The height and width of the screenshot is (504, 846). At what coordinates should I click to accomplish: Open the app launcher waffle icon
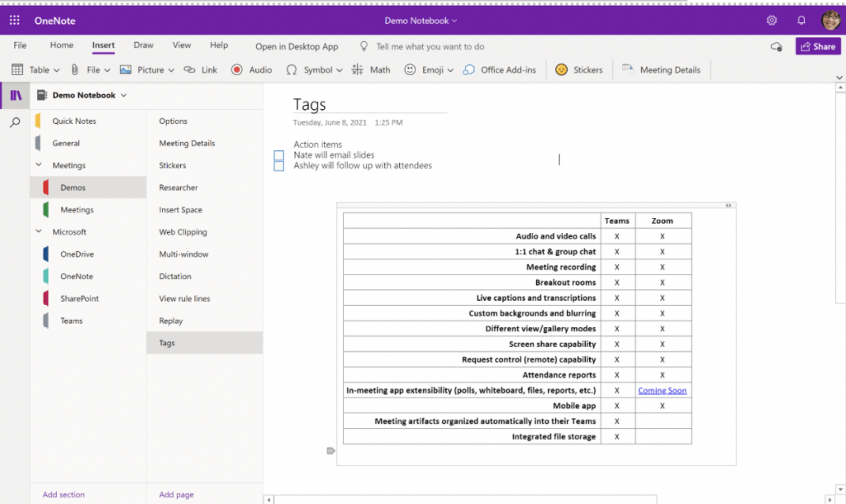[15, 21]
